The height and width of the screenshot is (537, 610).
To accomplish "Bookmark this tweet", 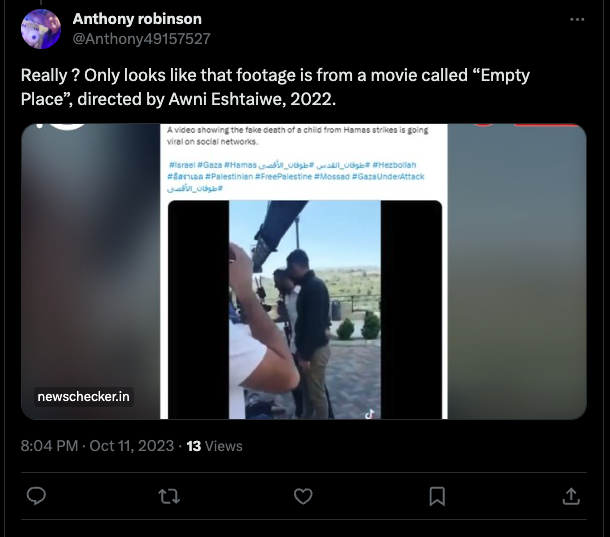I will pos(437,496).
